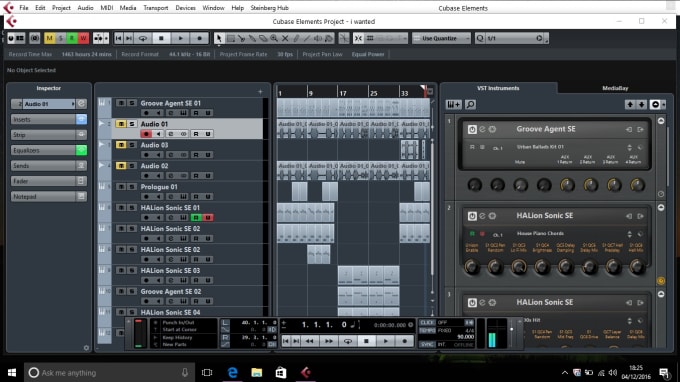Open Groove Agent SE instrument editor icon
Viewport: 680px width, 382px height.
pos(482,129)
